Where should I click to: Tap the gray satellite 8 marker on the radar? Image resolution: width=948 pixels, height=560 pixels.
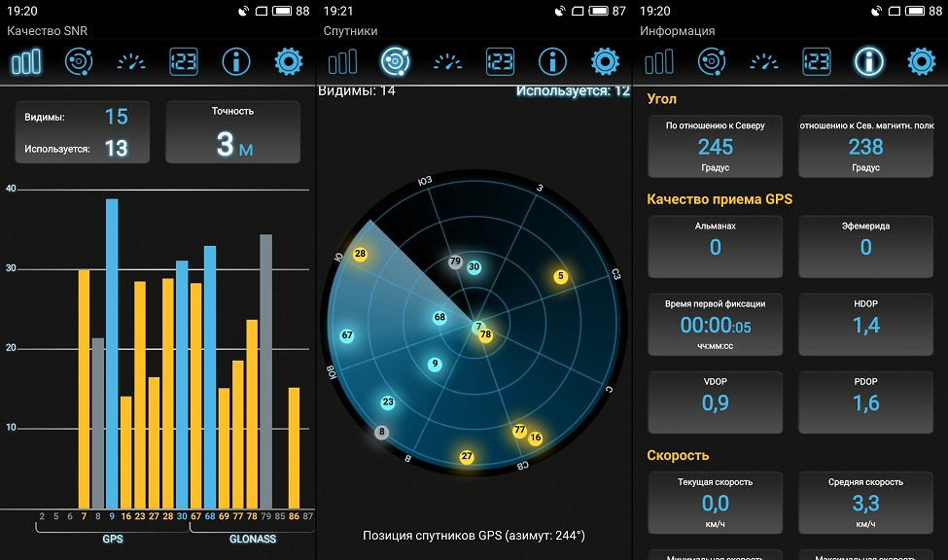point(381,432)
